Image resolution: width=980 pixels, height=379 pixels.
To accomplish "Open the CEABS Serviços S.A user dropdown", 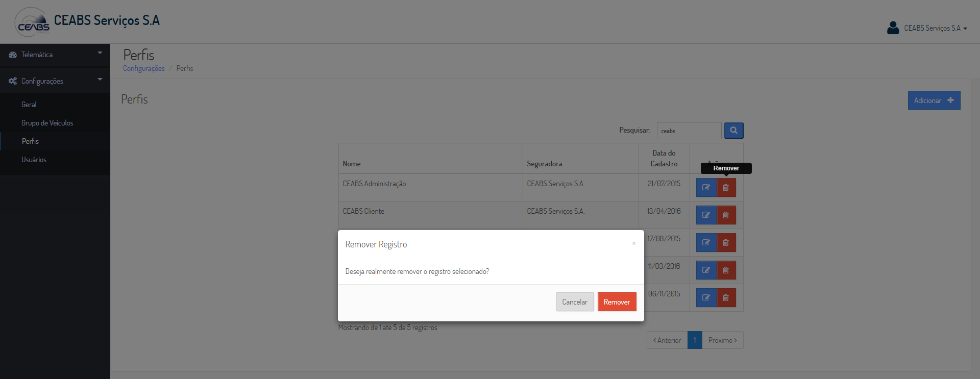I will tap(936, 28).
